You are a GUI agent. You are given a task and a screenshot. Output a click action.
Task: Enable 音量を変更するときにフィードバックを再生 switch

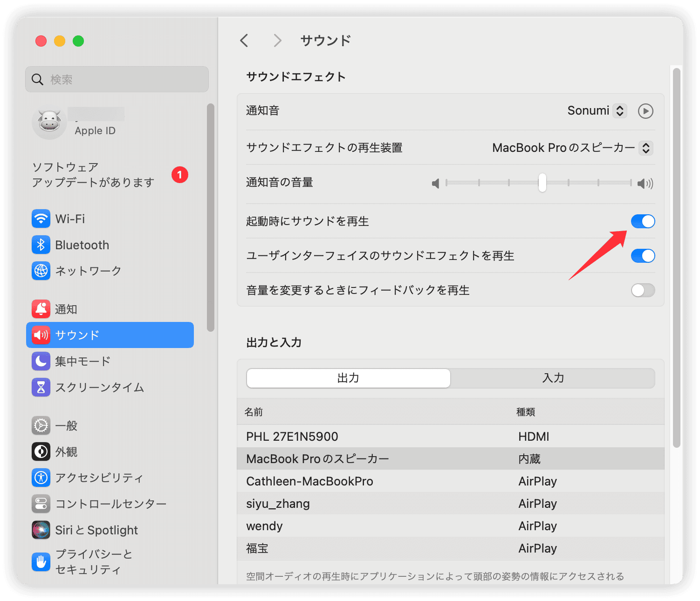coord(643,290)
